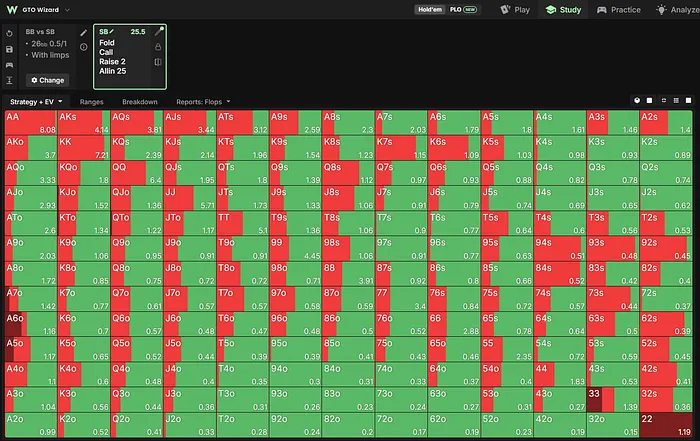Click the lock icon in SB card
Viewport: 700px width, 441px height.
(158, 47)
